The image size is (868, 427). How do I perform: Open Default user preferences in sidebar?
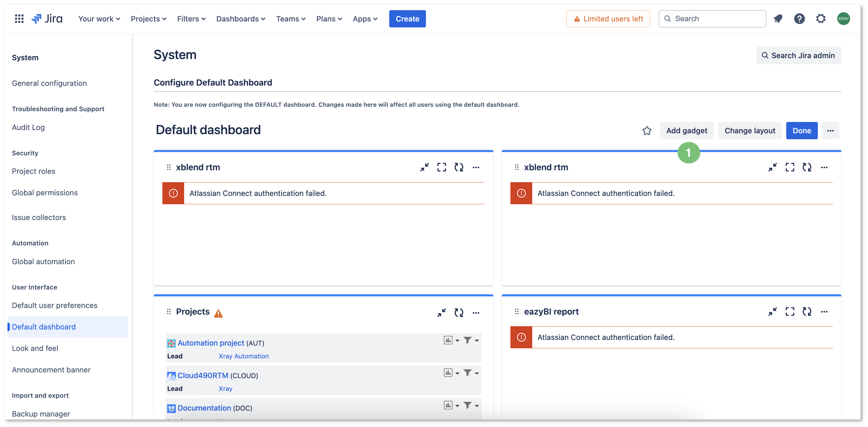55,305
